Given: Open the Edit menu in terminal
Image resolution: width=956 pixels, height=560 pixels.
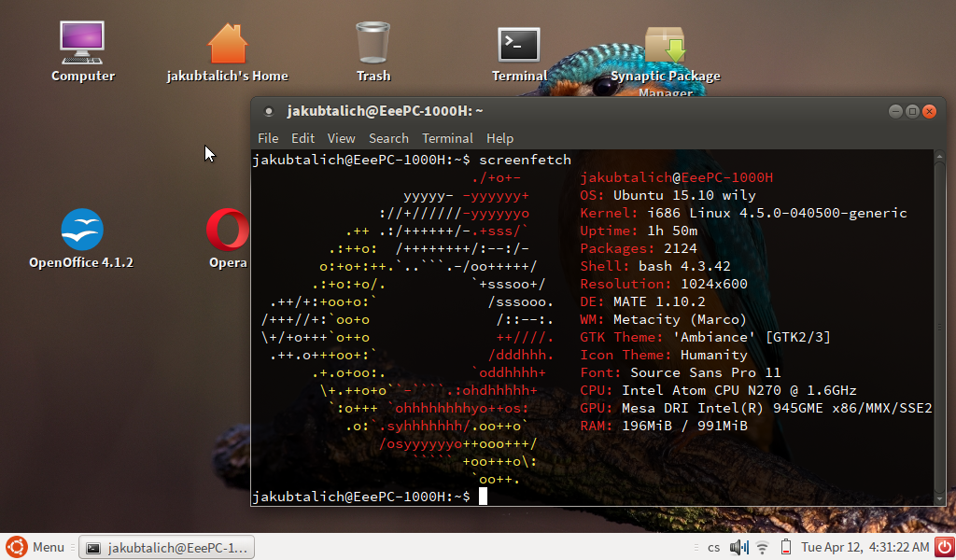Looking at the screenshot, I should click(x=302, y=138).
